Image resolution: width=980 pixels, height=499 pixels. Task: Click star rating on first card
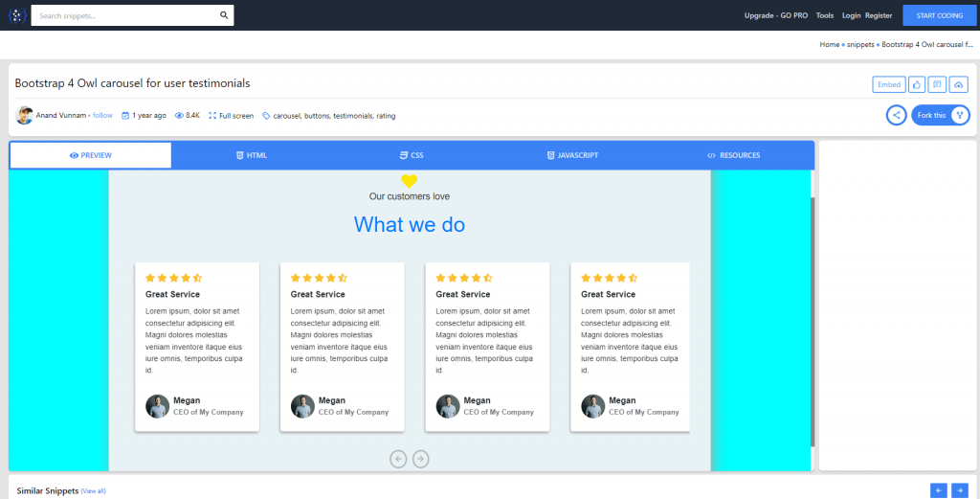point(174,278)
